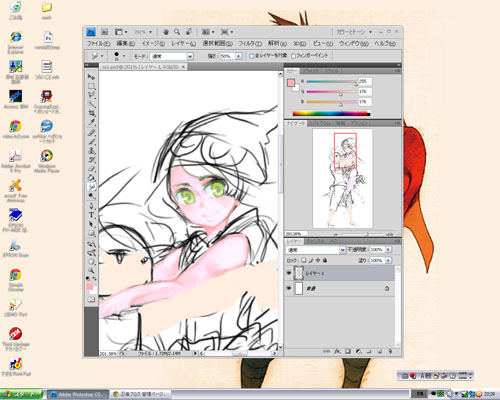Click foreground pink color swatch in toolbox
Screen dimensions: 500x400
point(89,286)
